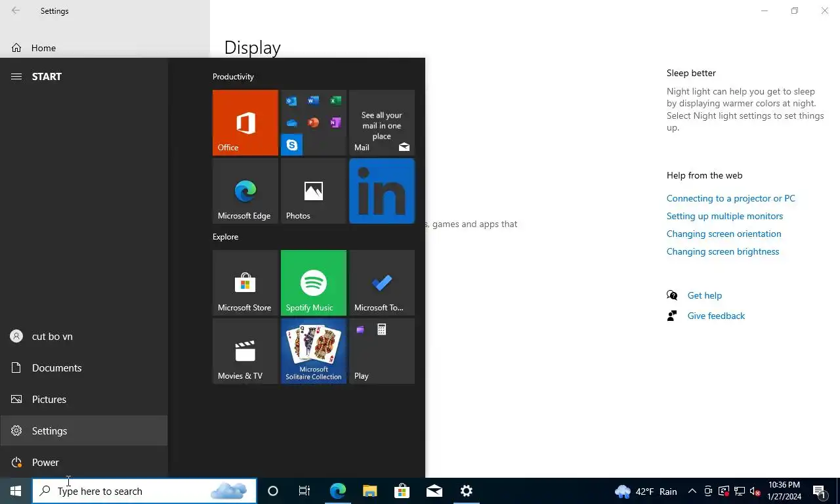Launch Excel from the Office apps tile
This screenshot has width=840, height=504.
pyautogui.click(x=335, y=101)
